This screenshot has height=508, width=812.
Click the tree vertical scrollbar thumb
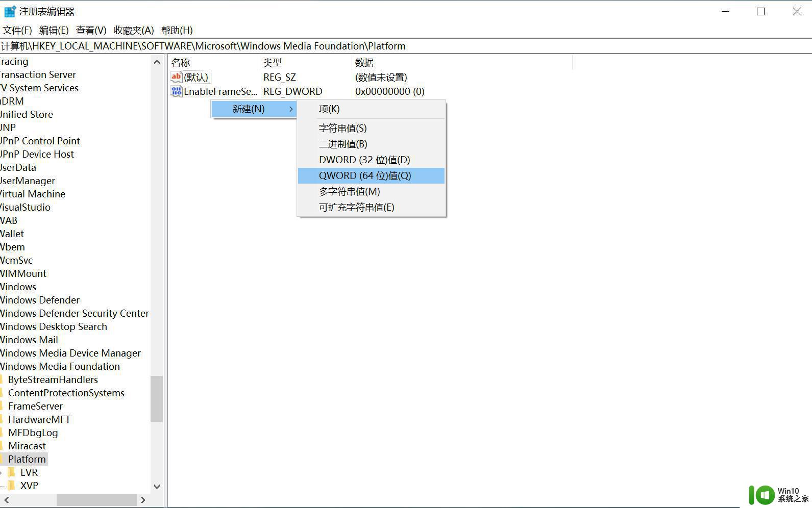157,399
